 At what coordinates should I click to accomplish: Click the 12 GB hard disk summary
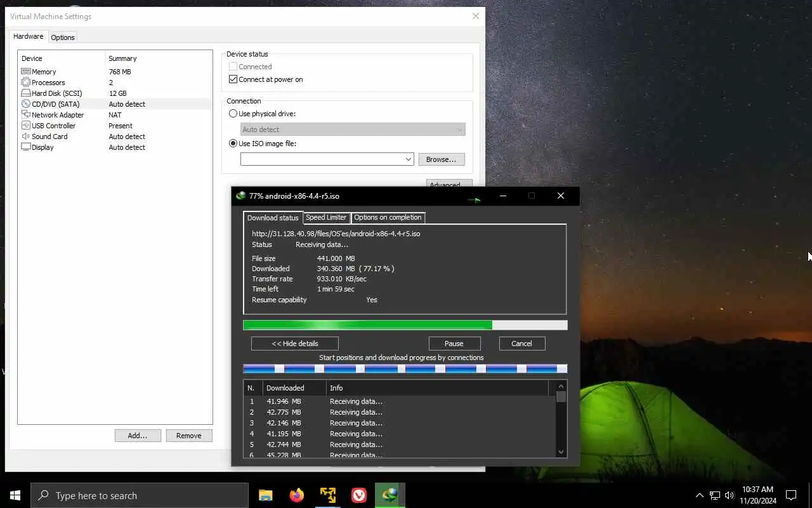117,93
